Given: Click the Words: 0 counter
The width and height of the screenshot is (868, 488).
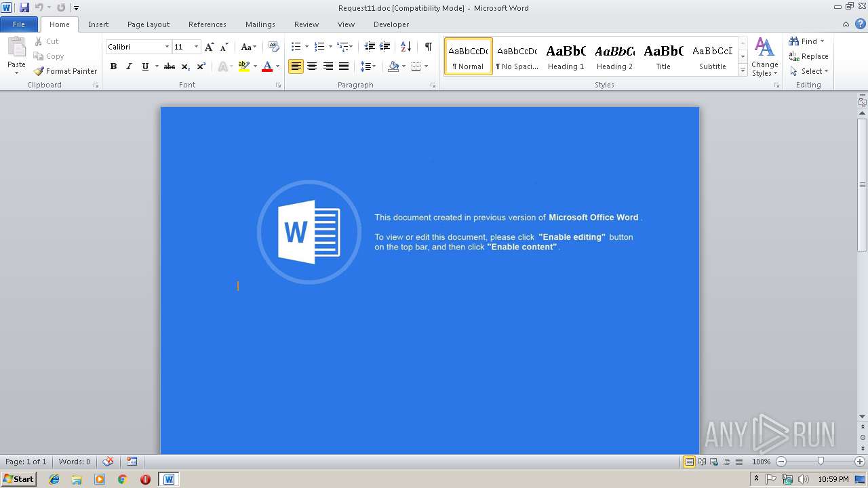Looking at the screenshot, I should point(74,462).
